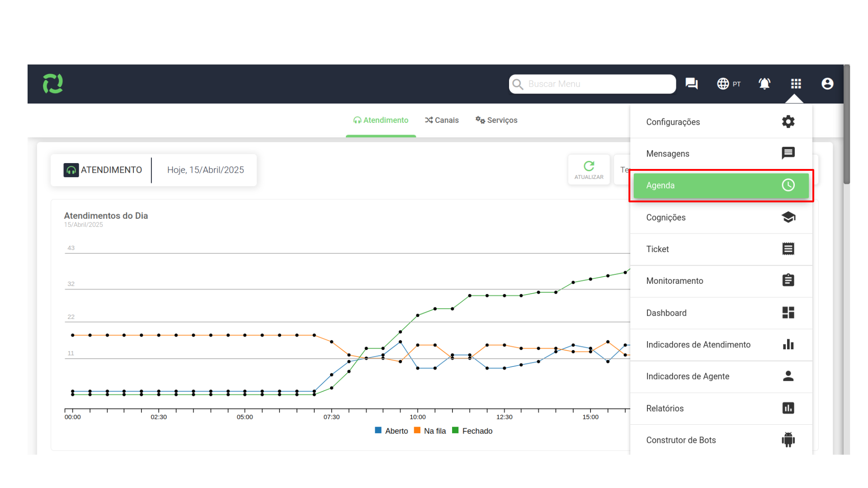Open Indicadores de Atendimento menu entry
The width and height of the screenshot is (868, 488).
click(721, 345)
